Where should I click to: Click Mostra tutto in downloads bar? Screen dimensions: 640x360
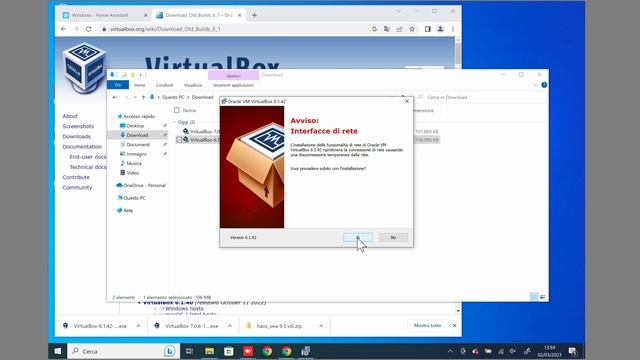[427, 326]
